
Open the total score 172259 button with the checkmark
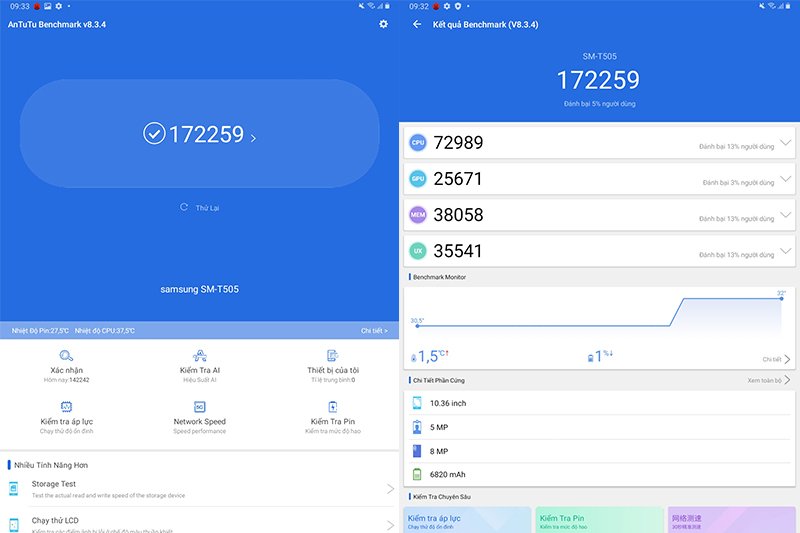coord(199,134)
